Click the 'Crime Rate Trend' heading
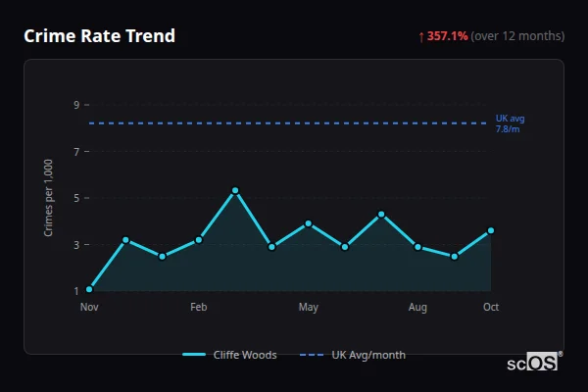This screenshot has height=392, width=588. coord(99,36)
